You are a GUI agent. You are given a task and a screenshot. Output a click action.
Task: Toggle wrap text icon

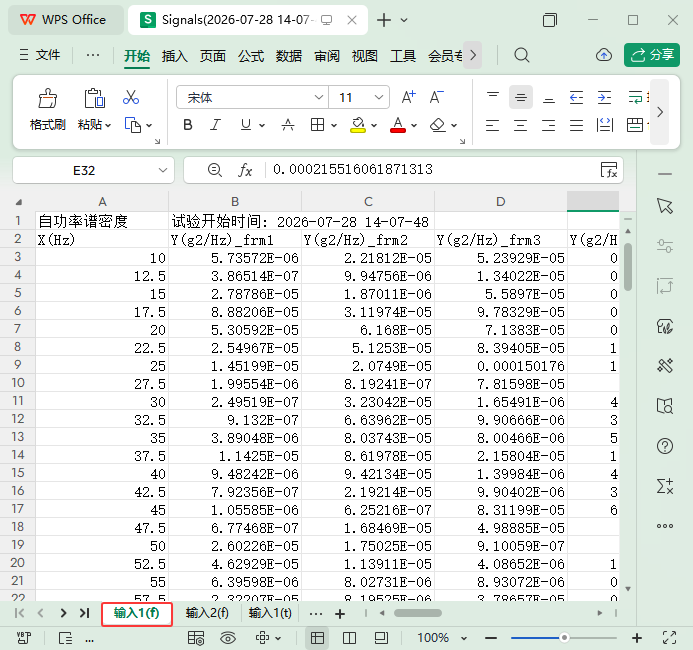tap(636, 97)
